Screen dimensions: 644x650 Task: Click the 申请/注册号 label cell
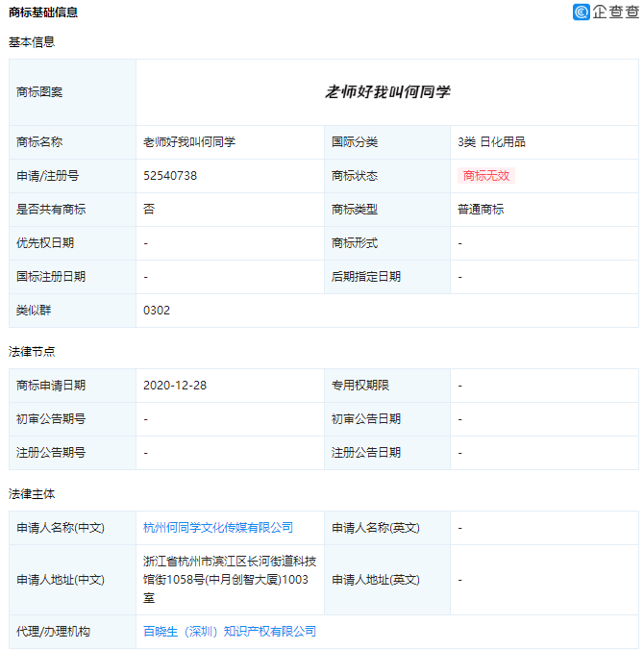tap(72, 176)
